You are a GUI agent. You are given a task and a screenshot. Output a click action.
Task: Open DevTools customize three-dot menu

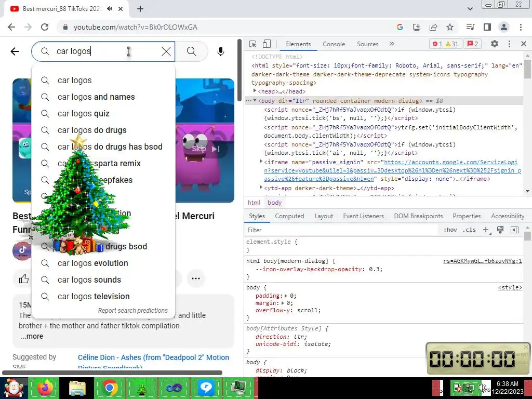tap(509, 44)
